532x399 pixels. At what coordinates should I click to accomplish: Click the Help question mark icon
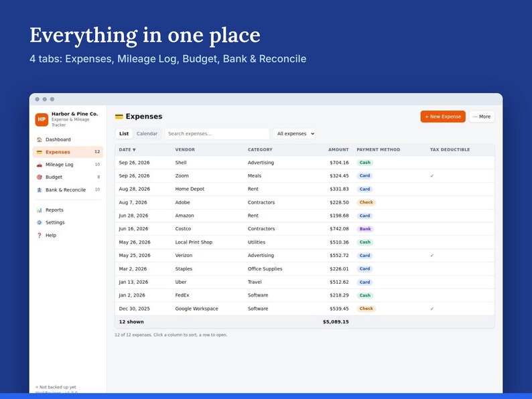(40, 235)
